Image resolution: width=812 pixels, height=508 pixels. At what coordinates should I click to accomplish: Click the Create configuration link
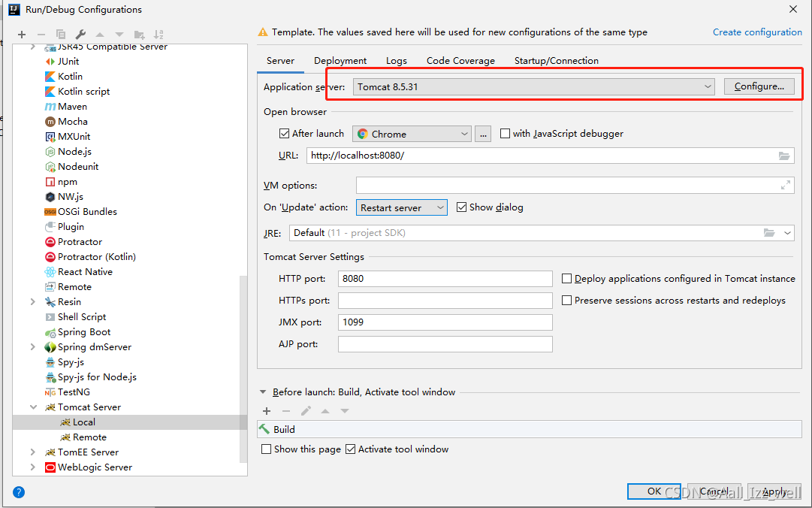tap(757, 32)
